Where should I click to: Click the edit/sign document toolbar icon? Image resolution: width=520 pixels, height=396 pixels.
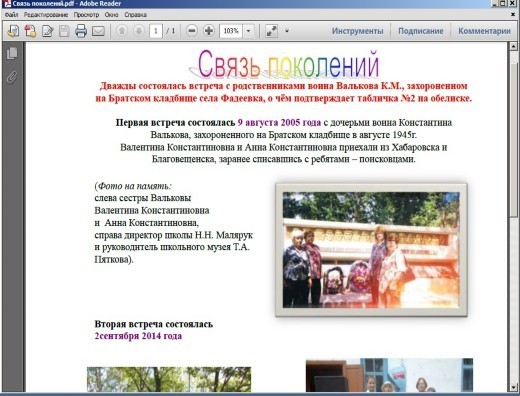coord(48,31)
